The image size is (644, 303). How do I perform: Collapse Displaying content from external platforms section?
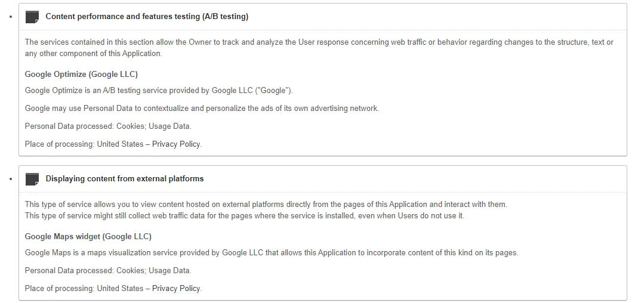pos(125,179)
